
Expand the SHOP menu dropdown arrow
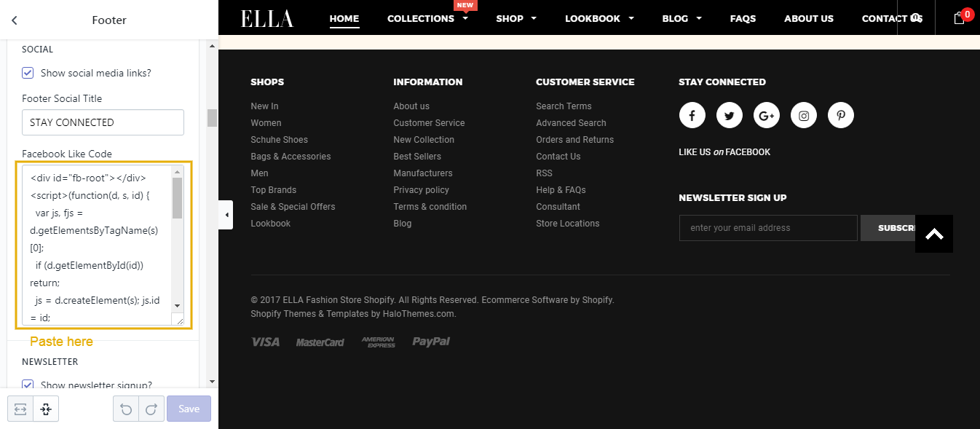point(534,19)
